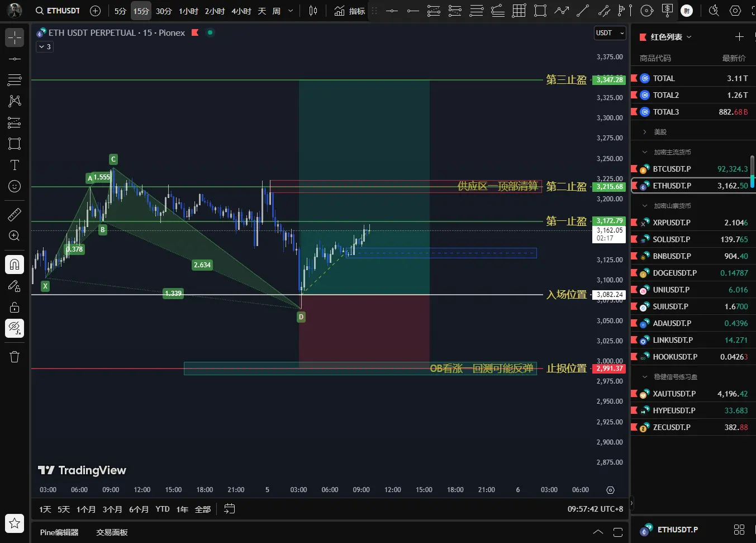Screen dimensions: 756x543
Task: Maximize the bottom panel
Action: point(617,532)
